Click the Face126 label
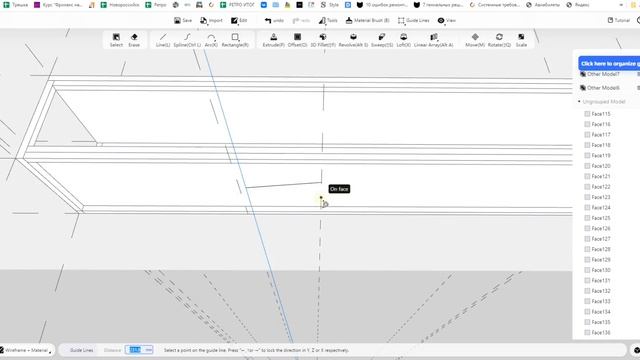This screenshot has width=640, height=360. coord(601,228)
